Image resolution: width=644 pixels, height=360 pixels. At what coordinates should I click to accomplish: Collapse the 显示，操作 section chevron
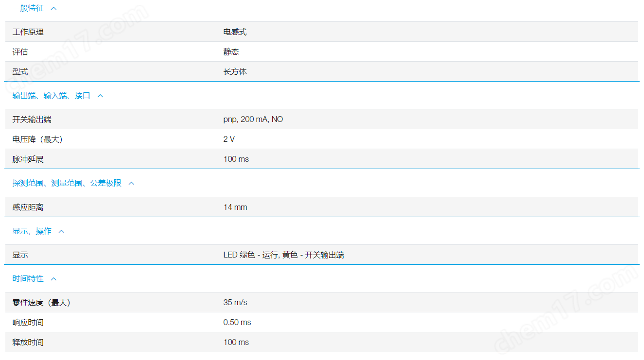coord(62,231)
